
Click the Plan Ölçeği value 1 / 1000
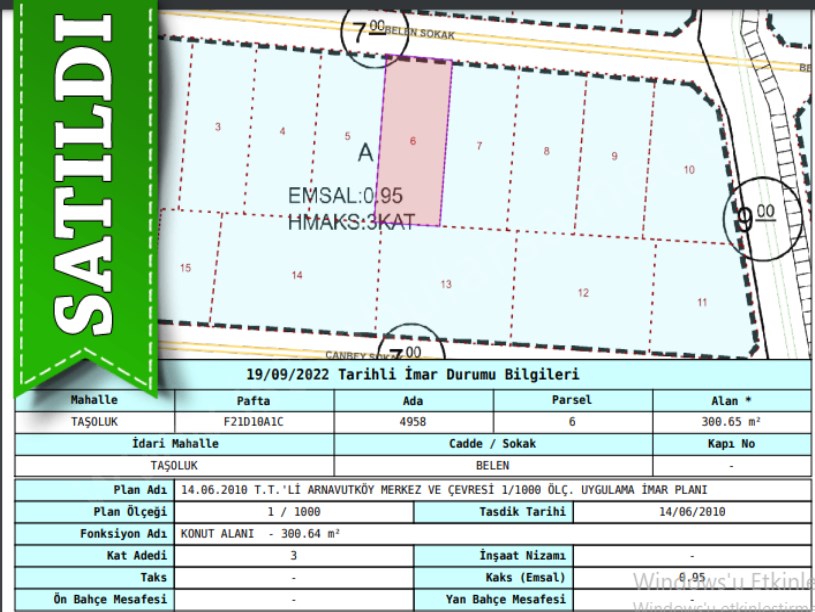click(295, 511)
